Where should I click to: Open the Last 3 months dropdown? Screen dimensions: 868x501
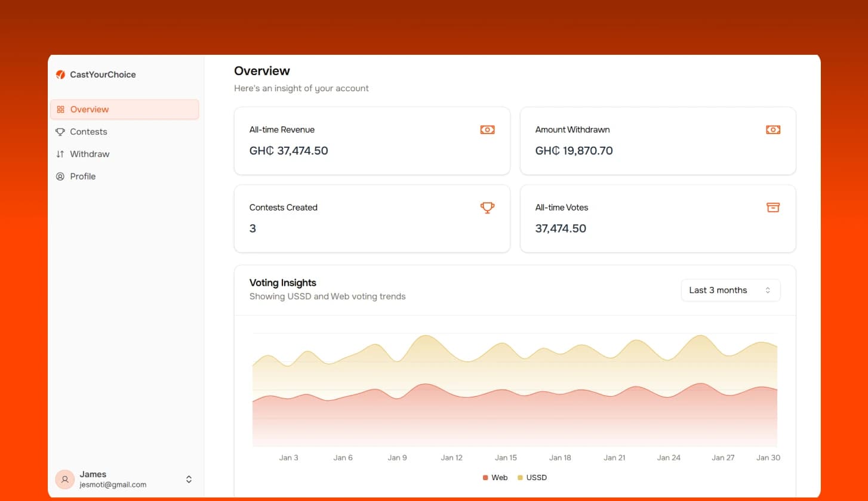pos(730,290)
